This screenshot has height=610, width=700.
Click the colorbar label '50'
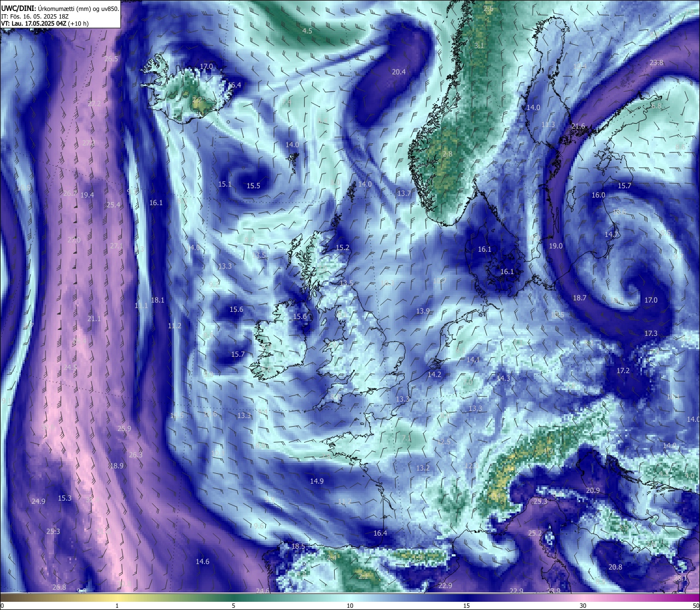(695, 606)
